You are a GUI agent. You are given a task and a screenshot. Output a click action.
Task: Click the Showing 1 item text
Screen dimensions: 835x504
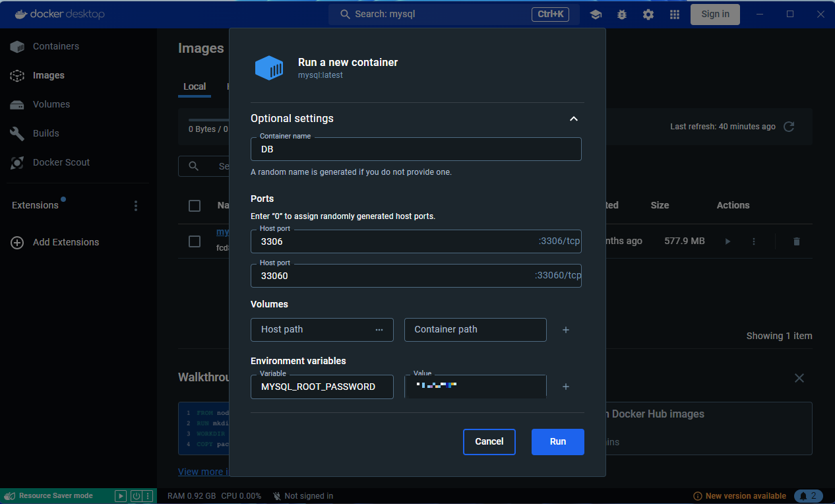pos(779,336)
